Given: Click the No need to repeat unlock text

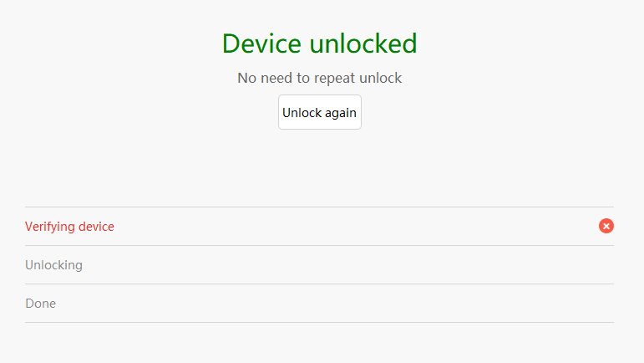Looking at the screenshot, I should pyautogui.click(x=320, y=78).
